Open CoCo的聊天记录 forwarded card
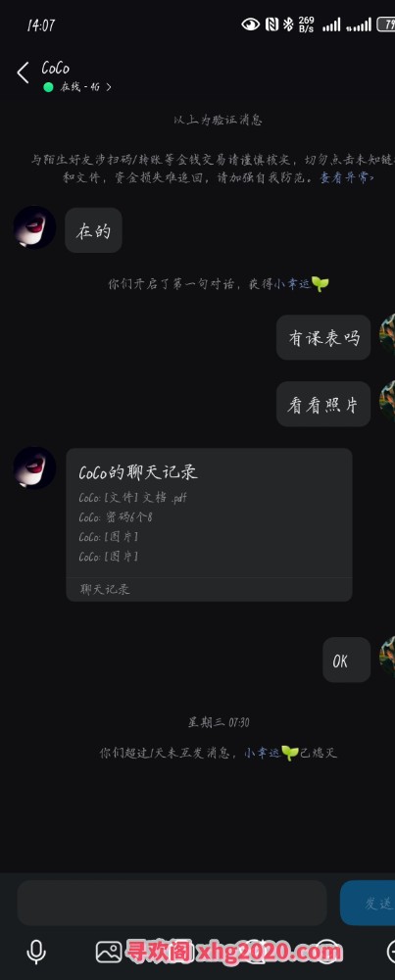 (x=210, y=524)
